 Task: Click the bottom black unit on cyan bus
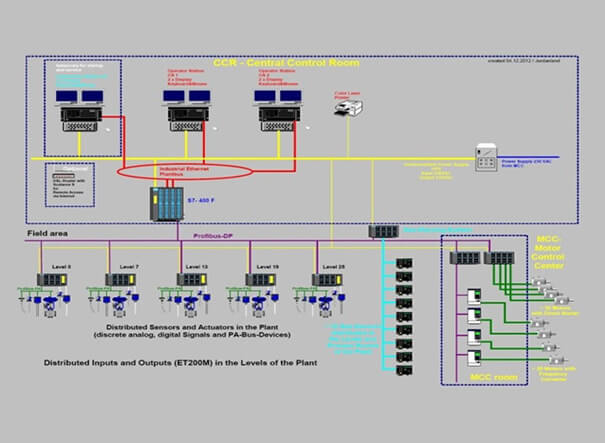(404, 370)
